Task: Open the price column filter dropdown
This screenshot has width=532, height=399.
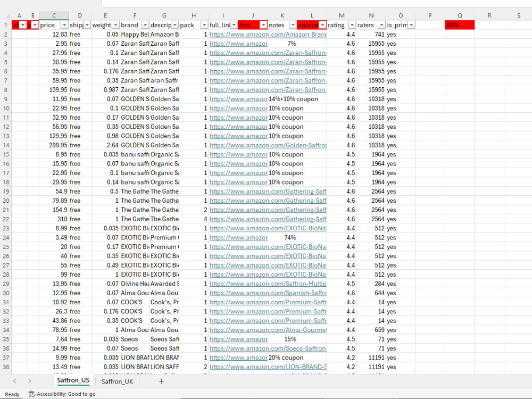Action: click(64, 25)
